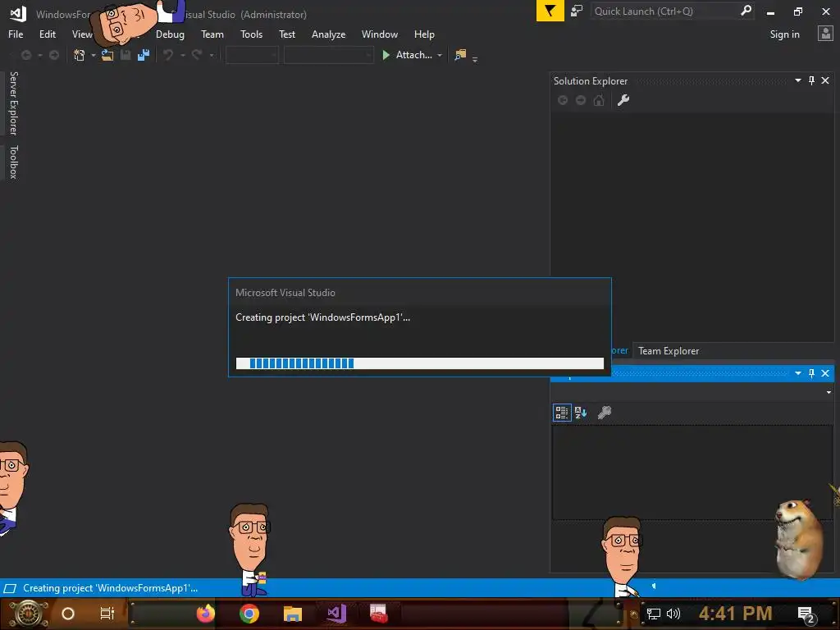Click the Send Feedback icon

(x=577, y=11)
